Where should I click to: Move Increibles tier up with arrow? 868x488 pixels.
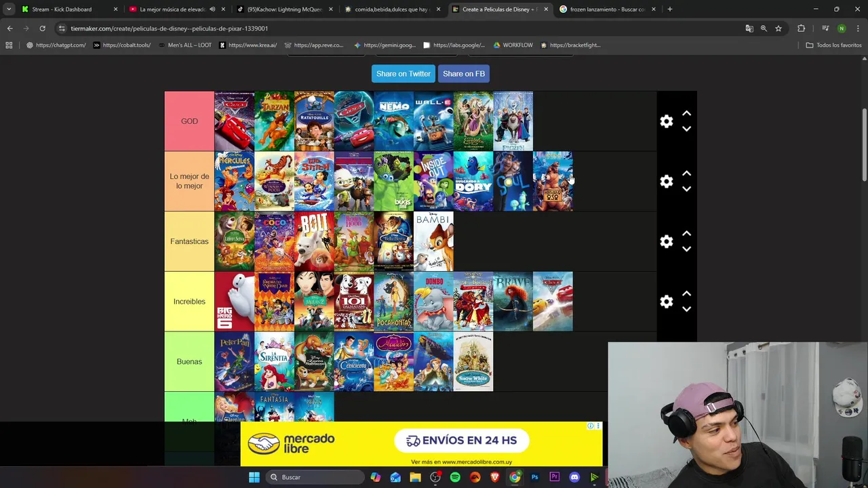tap(686, 293)
